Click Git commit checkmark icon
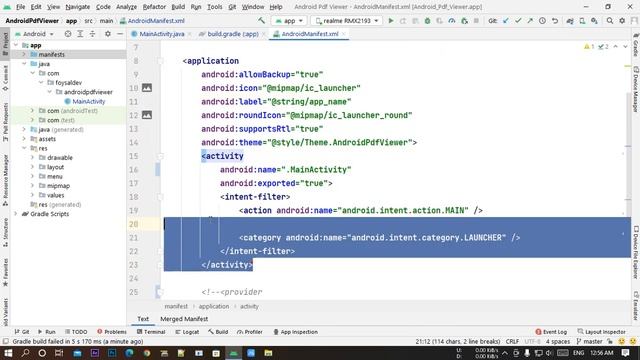640x360 pixels. click(518, 21)
